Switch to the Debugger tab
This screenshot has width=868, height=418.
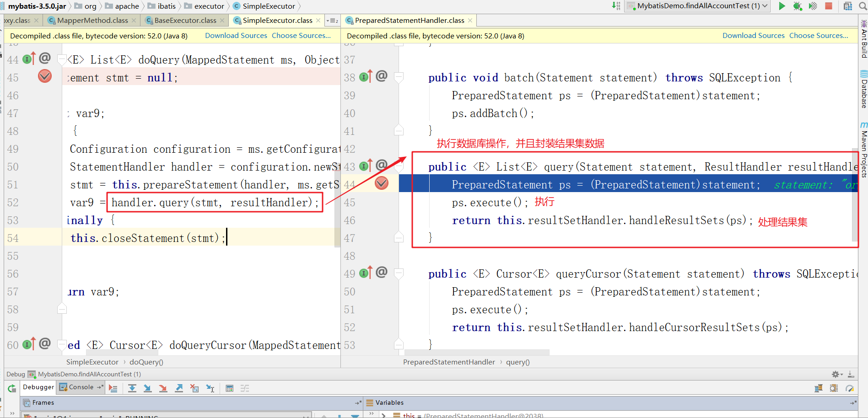38,387
